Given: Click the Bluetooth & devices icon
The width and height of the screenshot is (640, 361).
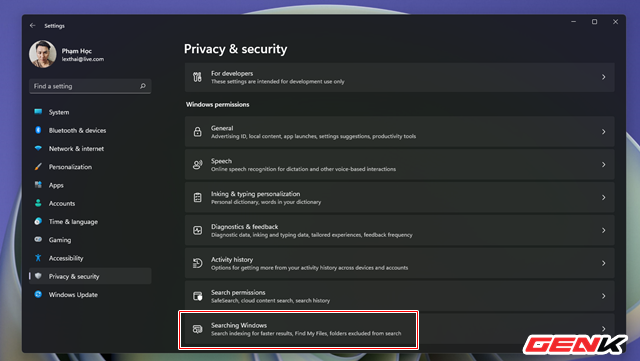Looking at the screenshot, I should click(x=38, y=130).
